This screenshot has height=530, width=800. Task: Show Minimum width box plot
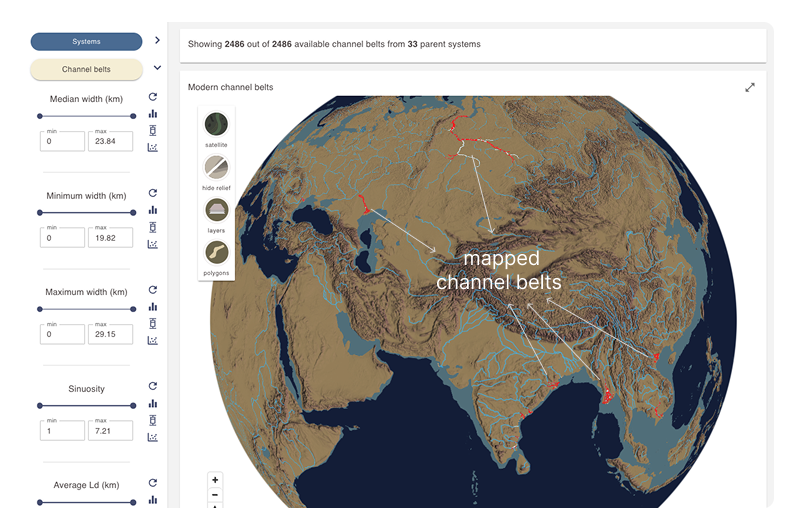point(153,227)
